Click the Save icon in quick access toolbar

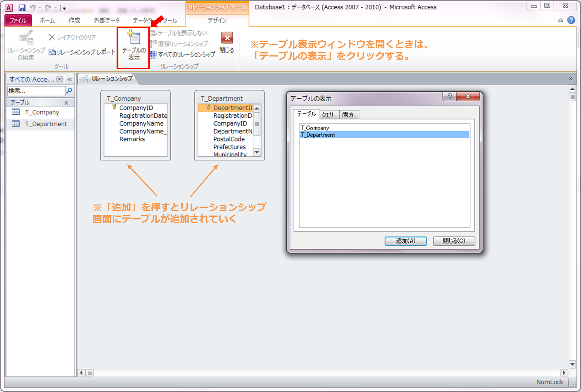tap(22, 8)
